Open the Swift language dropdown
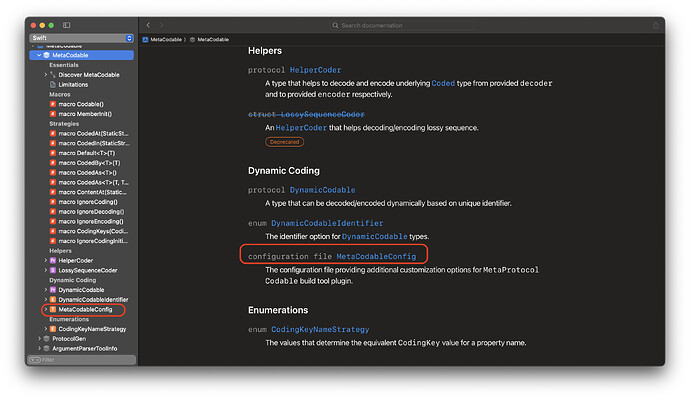The width and height of the screenshot is (690, 399). [81, 38]
